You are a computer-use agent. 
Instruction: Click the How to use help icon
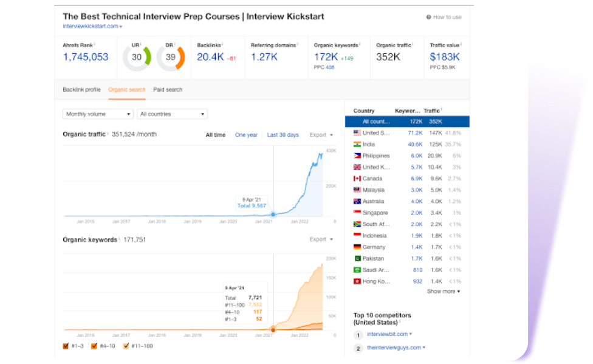pyautogui.click(x=429, y=17)
